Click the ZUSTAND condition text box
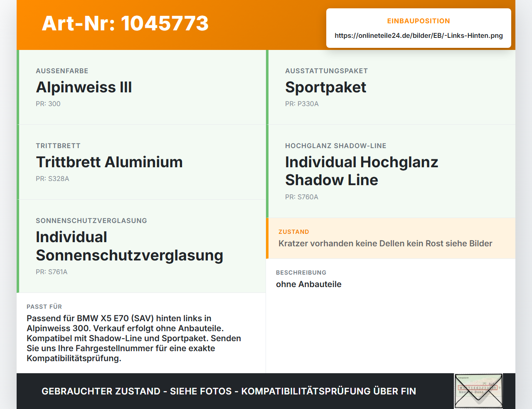Screen dimensions: 532x409 (391, 238)
